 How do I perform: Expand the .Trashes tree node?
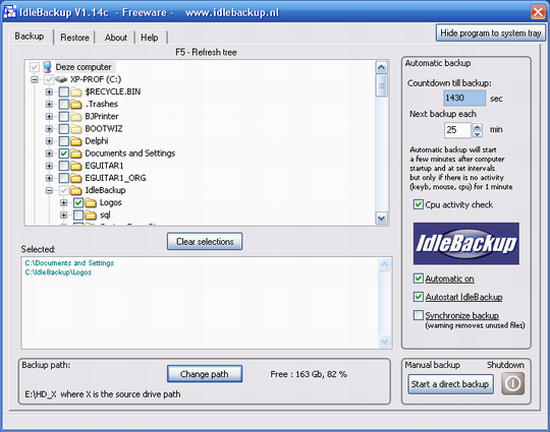point(49,104)
